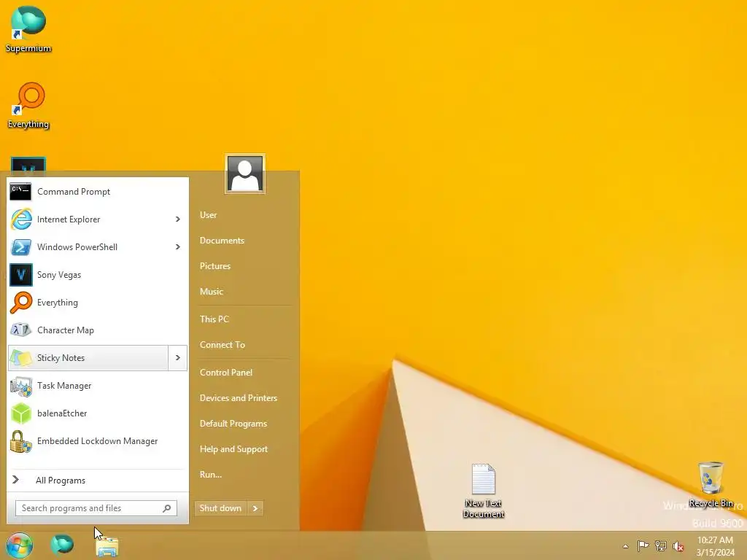
Task: Open shutdown options arrow
Action: [x=255, y=508]
